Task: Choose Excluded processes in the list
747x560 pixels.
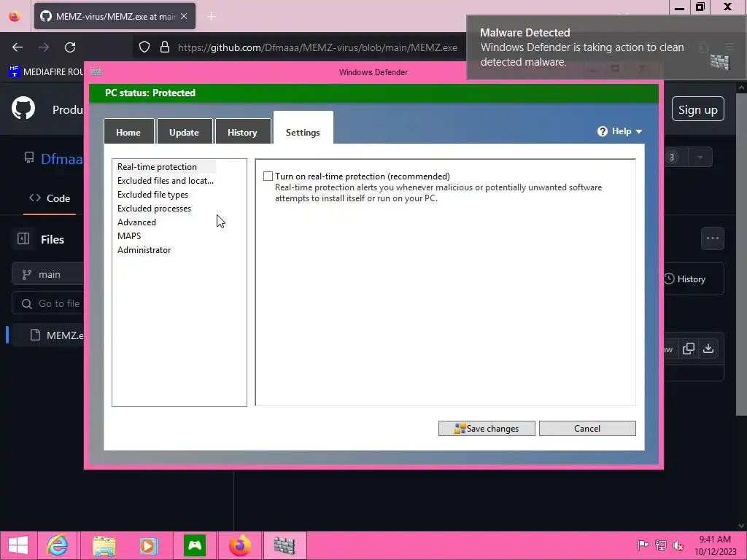Action: pos(154,208)
